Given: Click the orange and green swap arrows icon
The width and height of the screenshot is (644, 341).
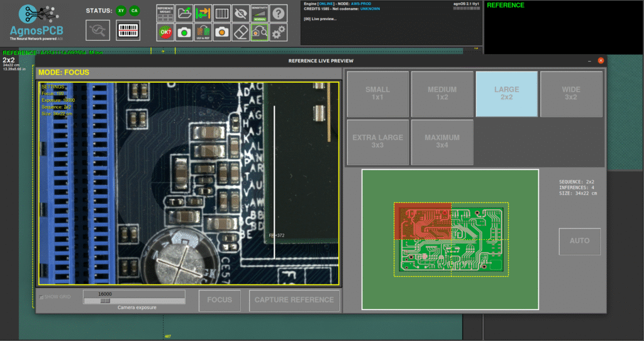Looking at the screenshot, I should (203, 13).
